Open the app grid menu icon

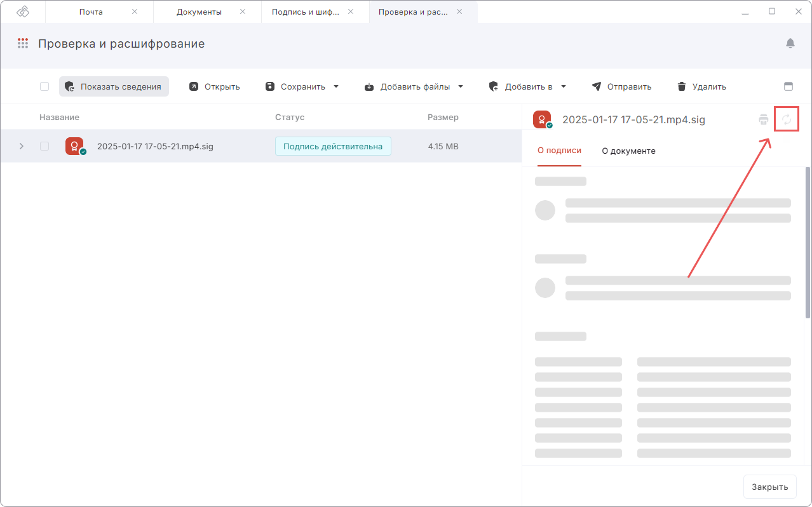coord(23,43)
